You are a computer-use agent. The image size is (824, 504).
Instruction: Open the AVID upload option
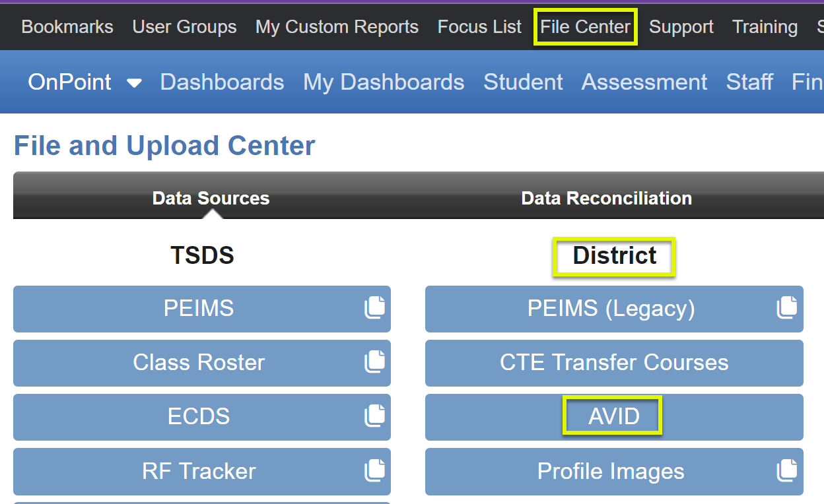611,416
